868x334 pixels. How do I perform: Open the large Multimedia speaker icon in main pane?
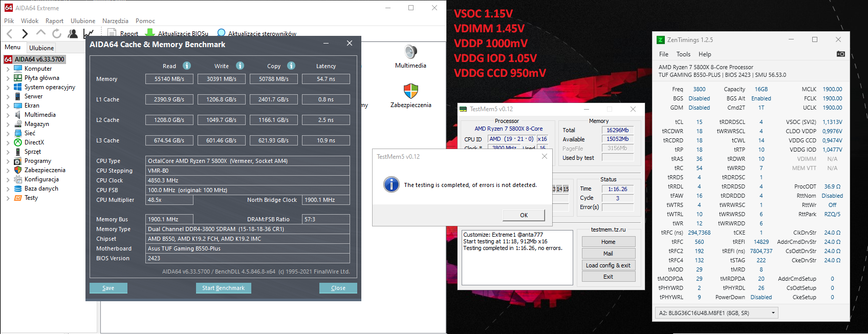tap(410, 56)
